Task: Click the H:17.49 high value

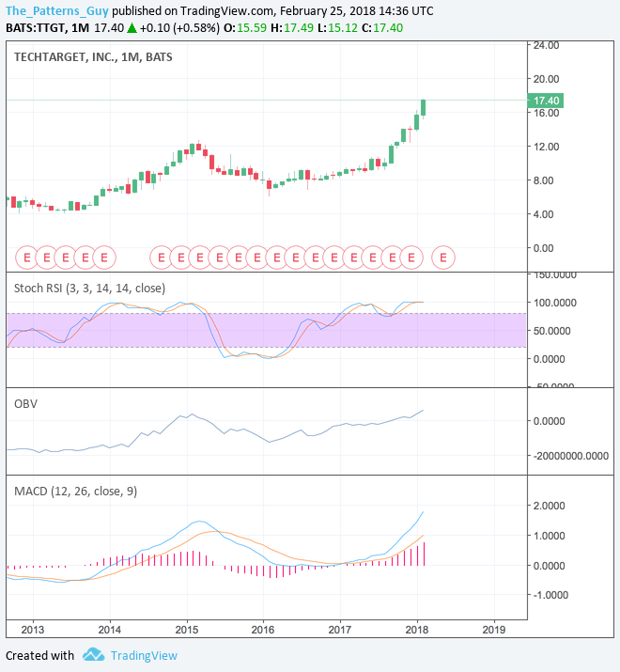Action: point(293,28)
